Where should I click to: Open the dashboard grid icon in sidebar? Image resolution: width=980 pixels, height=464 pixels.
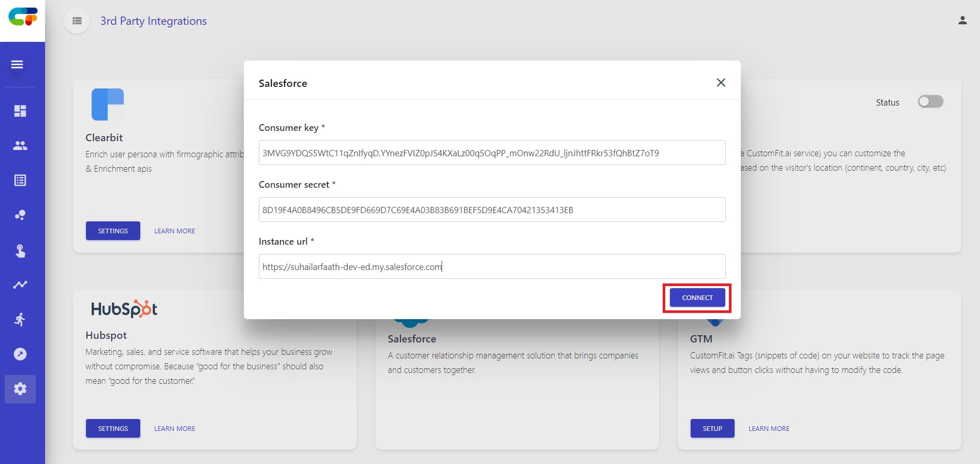[x=20, y=111]
